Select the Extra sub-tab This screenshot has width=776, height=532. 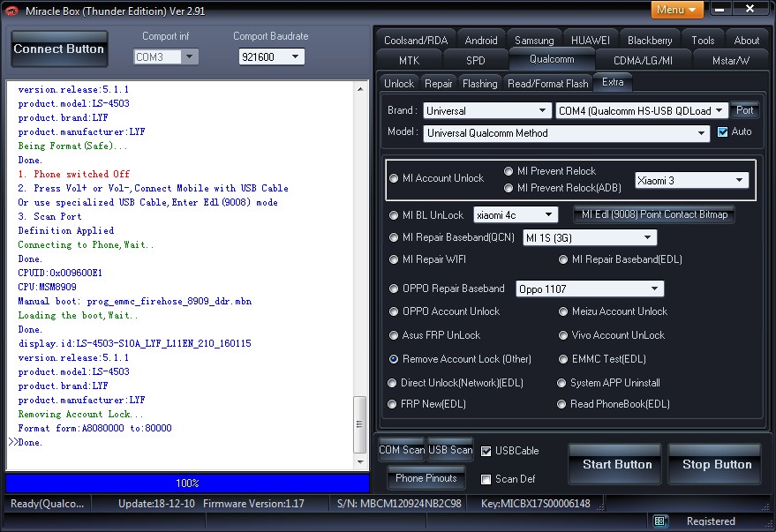[x=613, y=82]
